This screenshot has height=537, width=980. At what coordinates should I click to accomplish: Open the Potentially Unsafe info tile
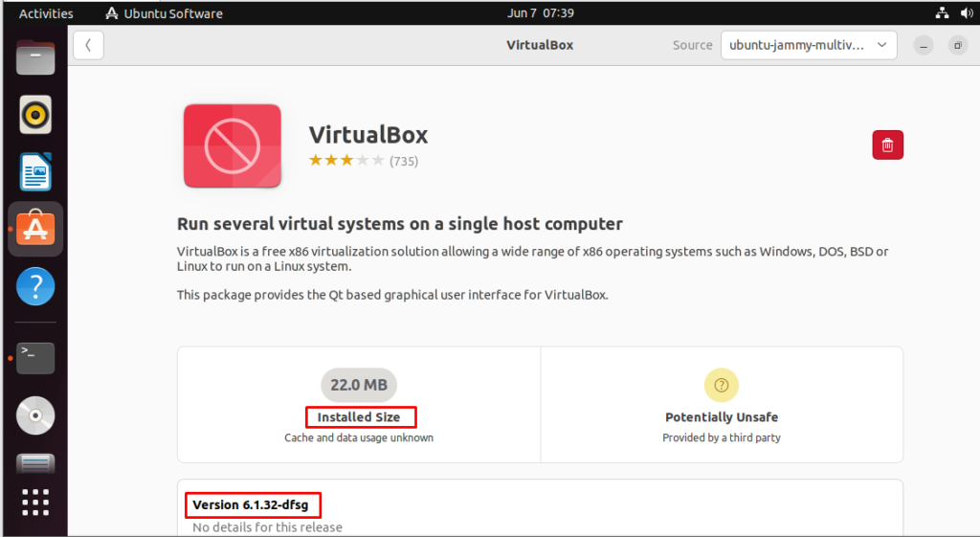[x=722, y=405]
